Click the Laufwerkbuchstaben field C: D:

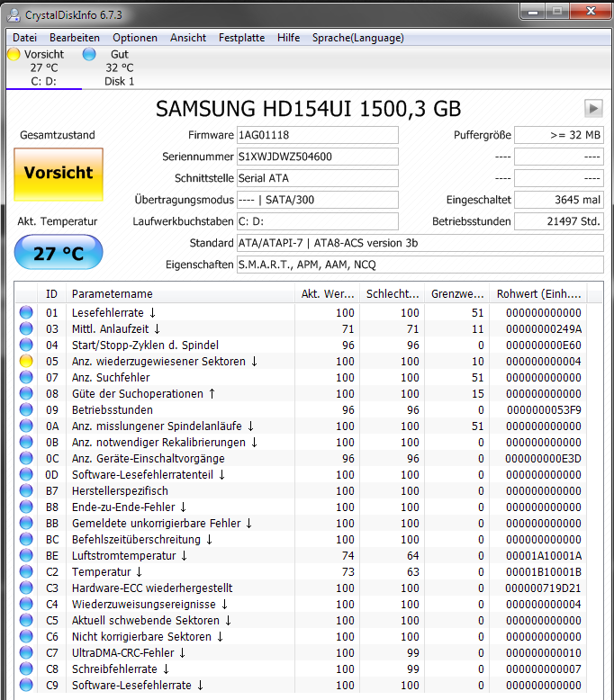tap(318, 221)
